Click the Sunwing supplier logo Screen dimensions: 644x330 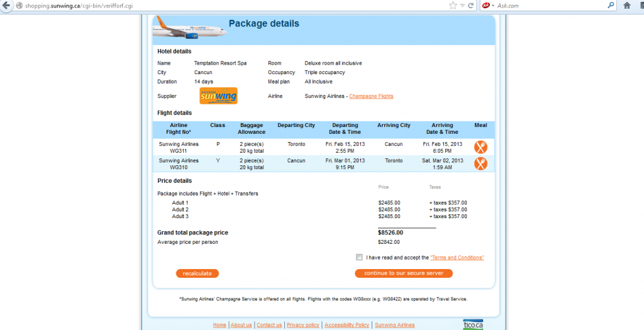(x=218, y=96)
